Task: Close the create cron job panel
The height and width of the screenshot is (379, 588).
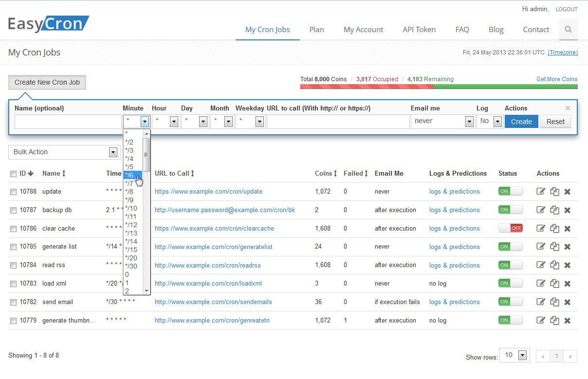Action: coord(568,108)
